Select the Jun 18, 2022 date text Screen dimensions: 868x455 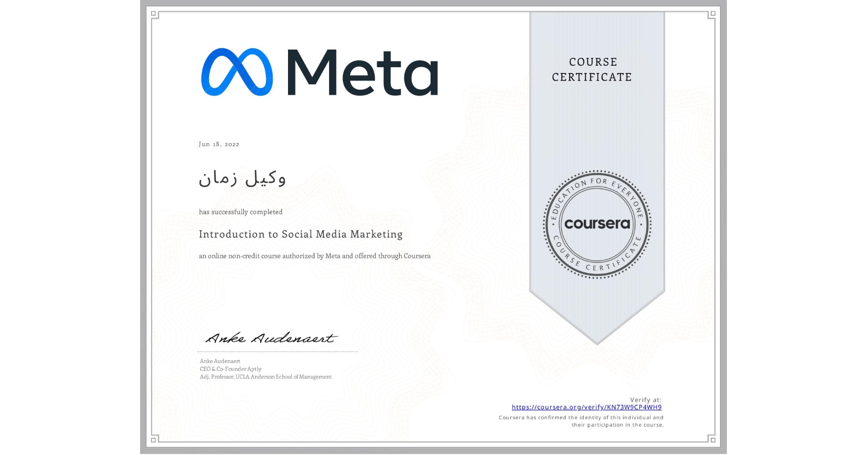[x=219, y=144]
